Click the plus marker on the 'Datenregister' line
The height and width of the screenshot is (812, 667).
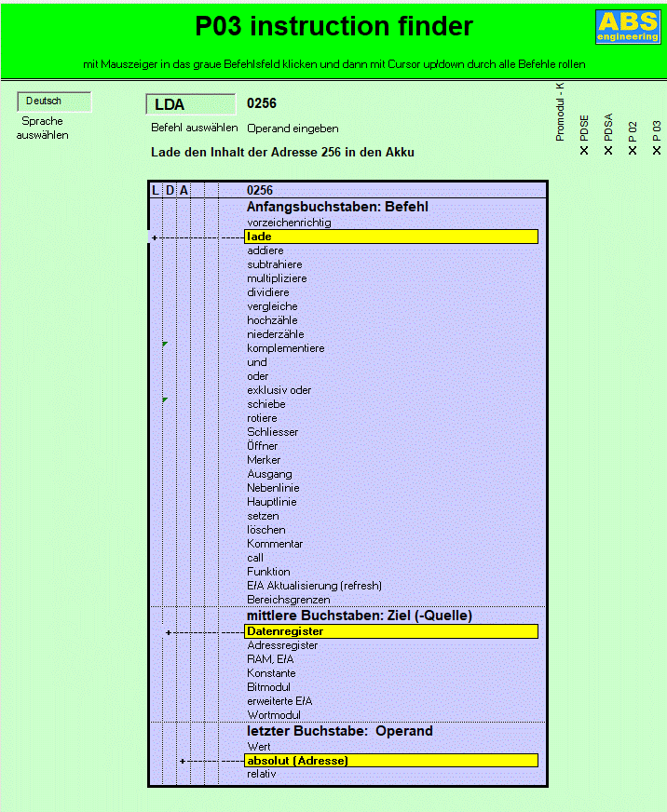169,633
